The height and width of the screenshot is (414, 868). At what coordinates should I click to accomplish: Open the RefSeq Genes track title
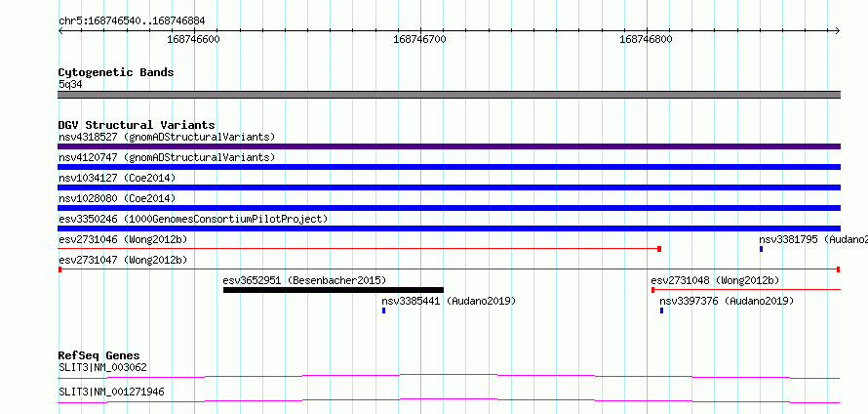pos(99,355)
